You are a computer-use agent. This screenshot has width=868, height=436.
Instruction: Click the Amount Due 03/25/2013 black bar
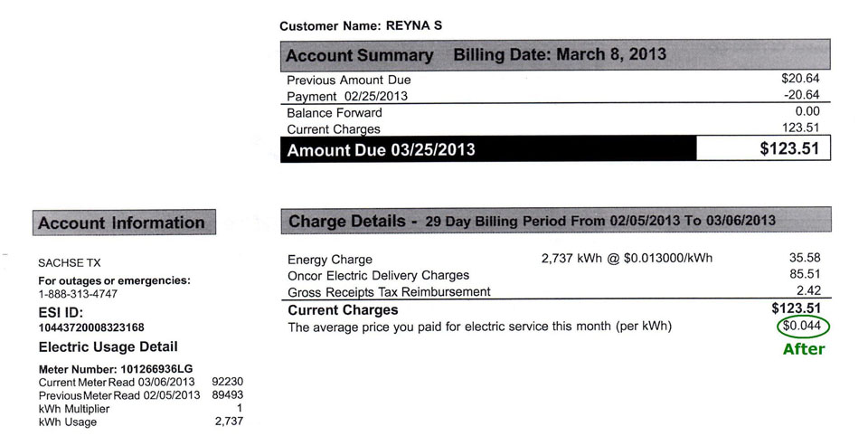[x=488, y=150]
